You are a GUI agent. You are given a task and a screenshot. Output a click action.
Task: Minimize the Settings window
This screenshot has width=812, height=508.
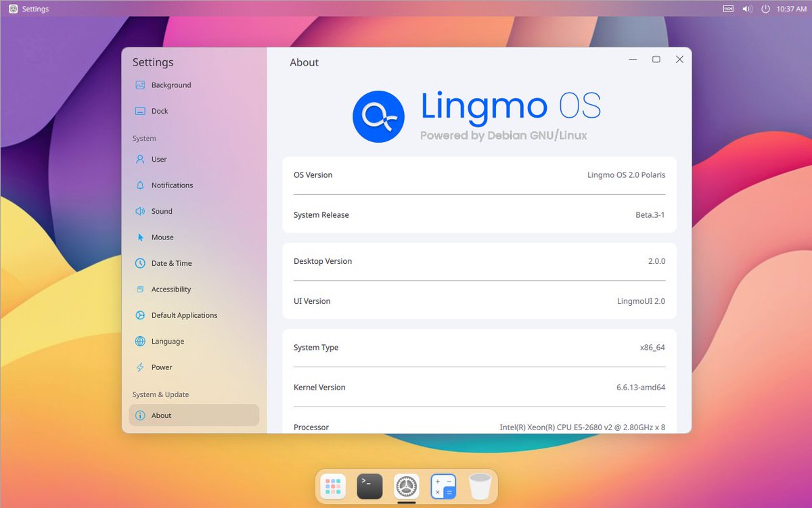(x=633, y=60)
